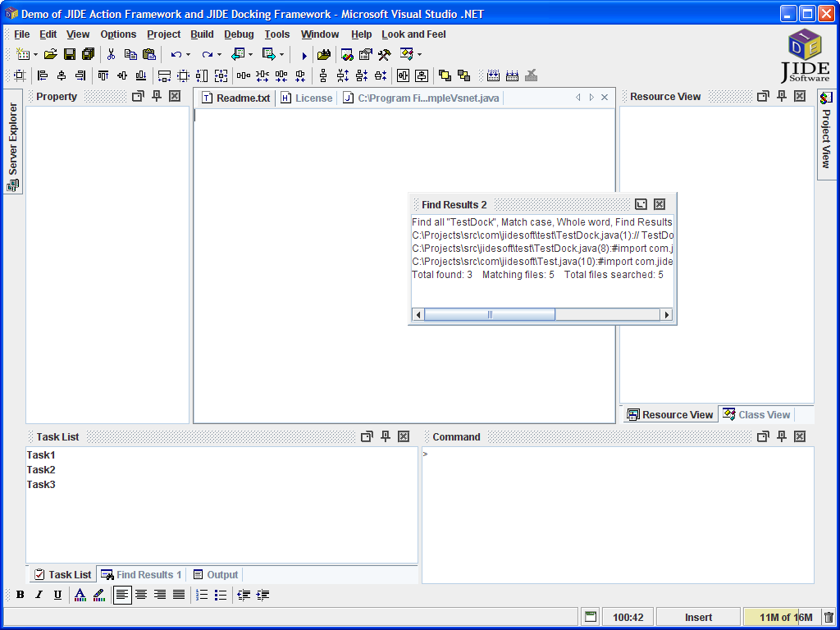Switch to the Class View tab
The height and width of the screenshot is (630, 840).
coord(756,414)
